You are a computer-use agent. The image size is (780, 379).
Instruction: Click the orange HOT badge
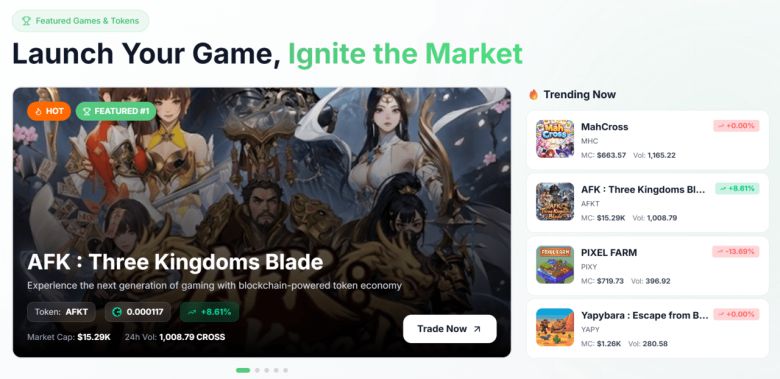point(49,111)
